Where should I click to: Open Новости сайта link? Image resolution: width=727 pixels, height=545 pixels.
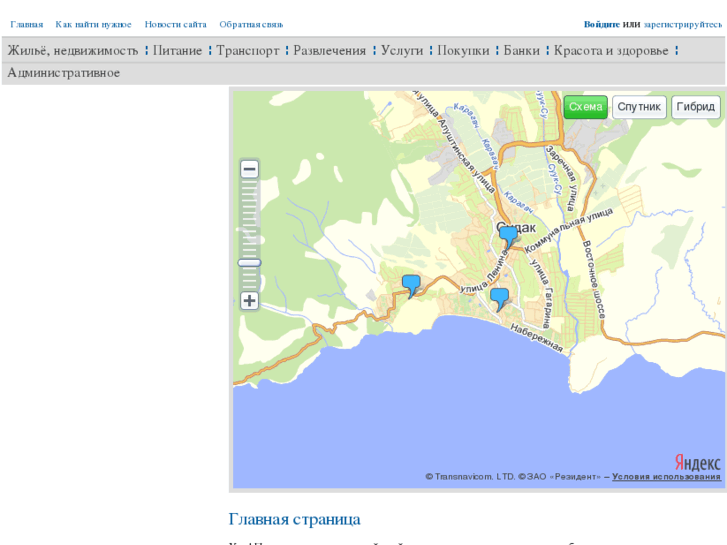pyautogui.click(x=175, y=25)
